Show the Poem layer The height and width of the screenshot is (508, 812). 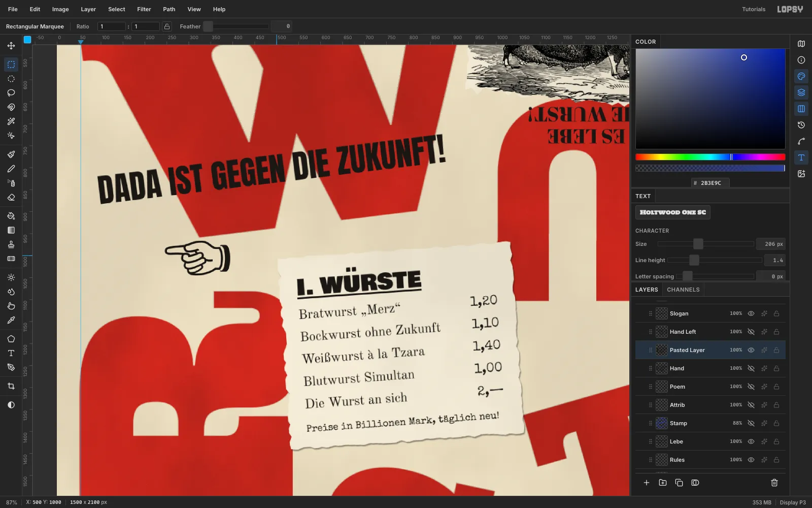click(x=751, y=387)
